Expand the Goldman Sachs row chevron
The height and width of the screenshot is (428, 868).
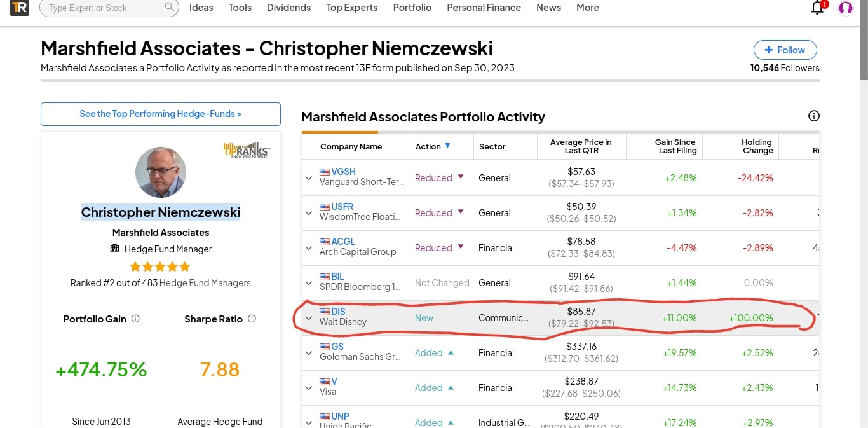coord(309,353)
